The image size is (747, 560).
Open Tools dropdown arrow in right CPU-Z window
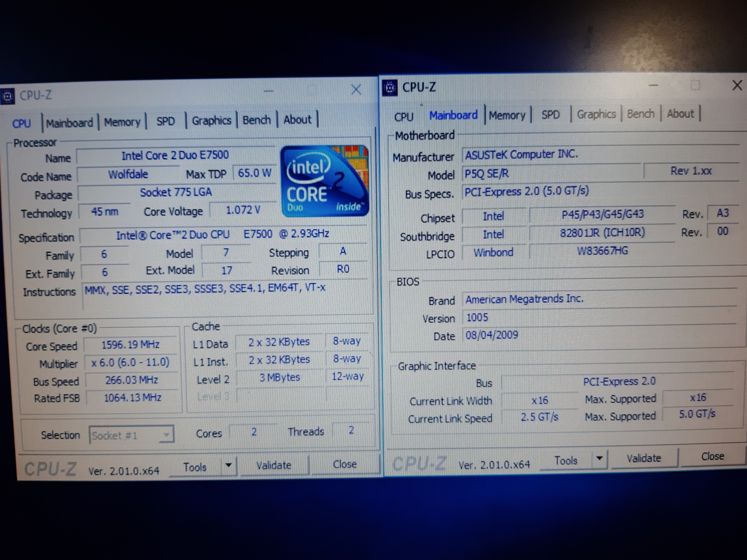[x=600, y=458]
